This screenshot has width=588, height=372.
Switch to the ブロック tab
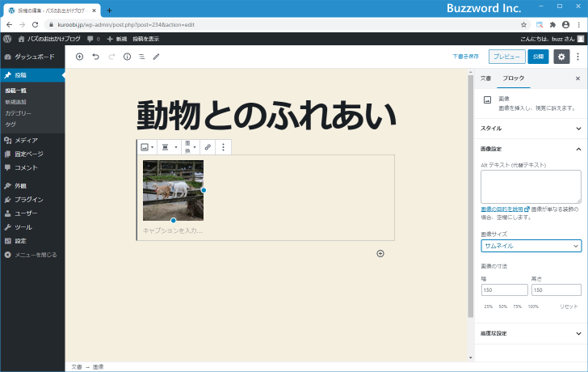514,78
